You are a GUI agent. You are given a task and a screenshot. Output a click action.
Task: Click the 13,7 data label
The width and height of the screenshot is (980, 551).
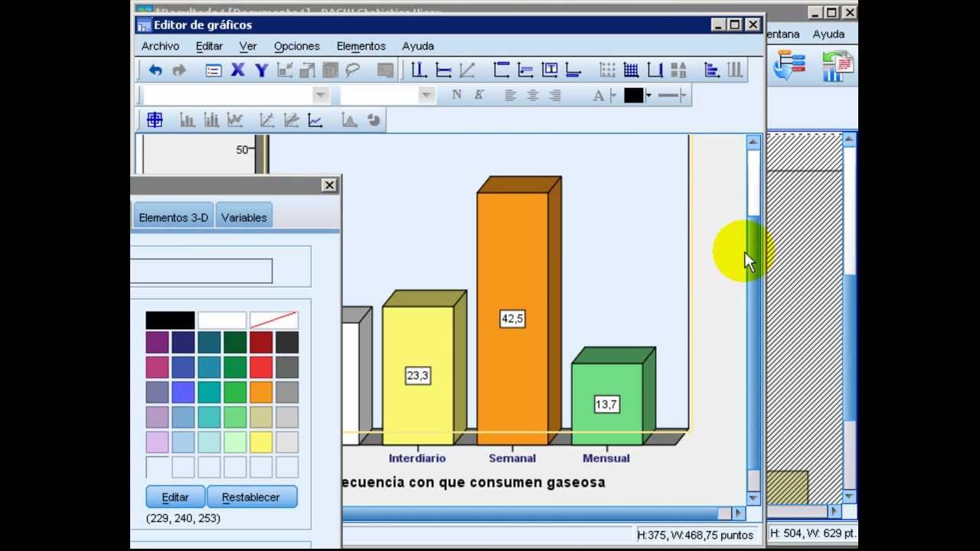point(606,404)
